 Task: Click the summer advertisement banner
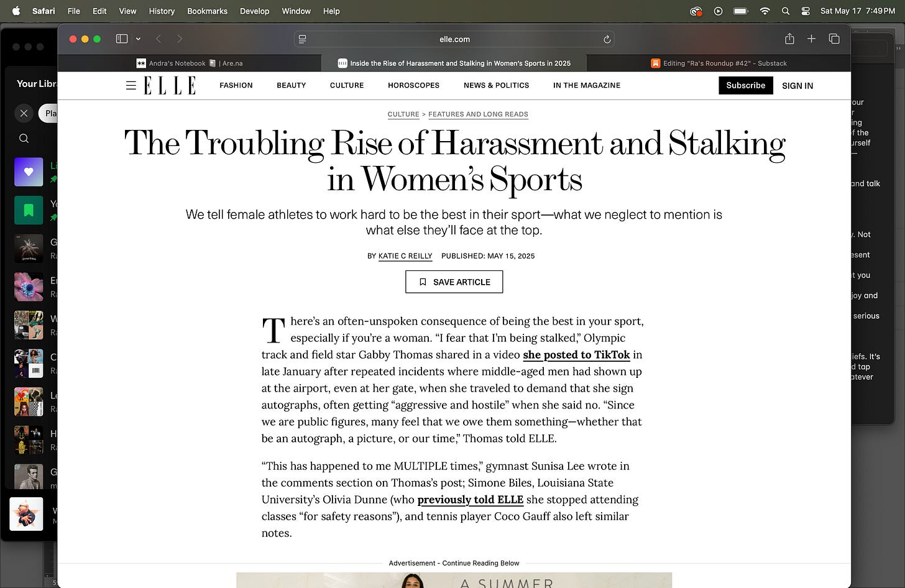coord(454,580)
